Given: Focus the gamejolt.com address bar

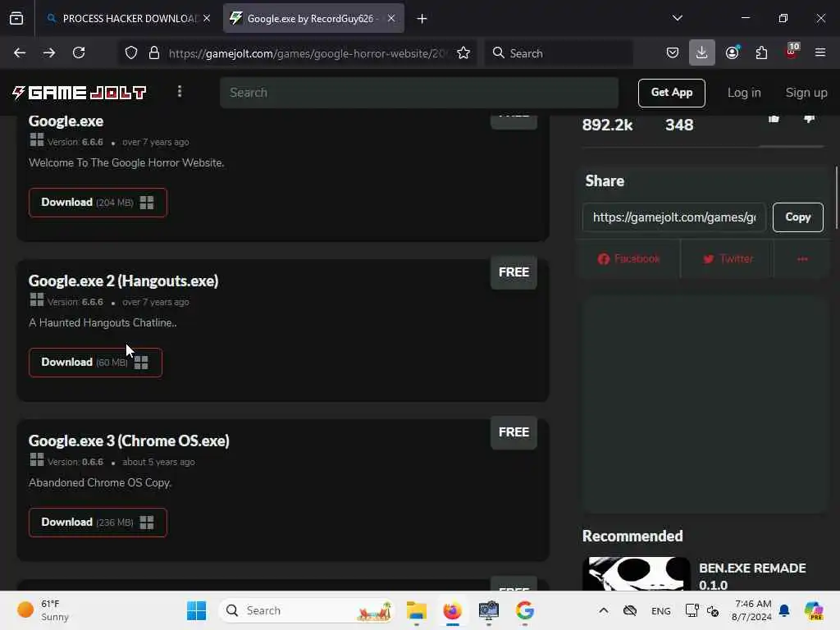Looking at the screenshot, I should coord(307,53).
